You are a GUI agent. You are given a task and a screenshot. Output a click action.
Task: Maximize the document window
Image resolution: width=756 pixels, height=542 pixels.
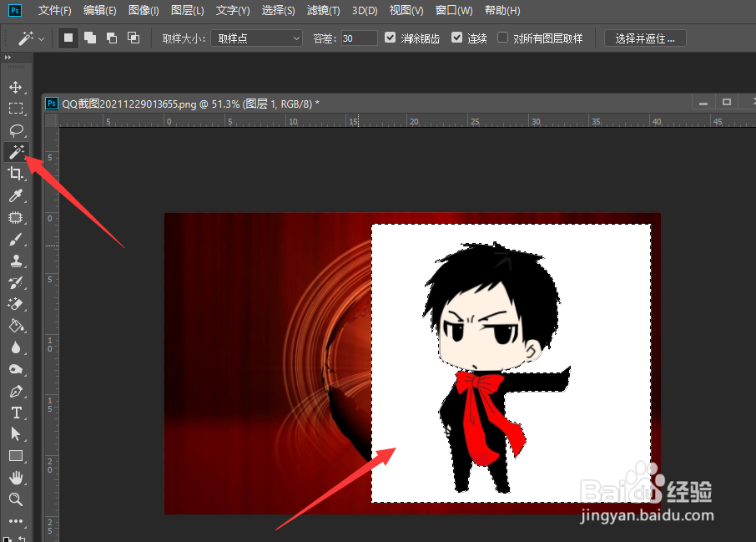727,102
